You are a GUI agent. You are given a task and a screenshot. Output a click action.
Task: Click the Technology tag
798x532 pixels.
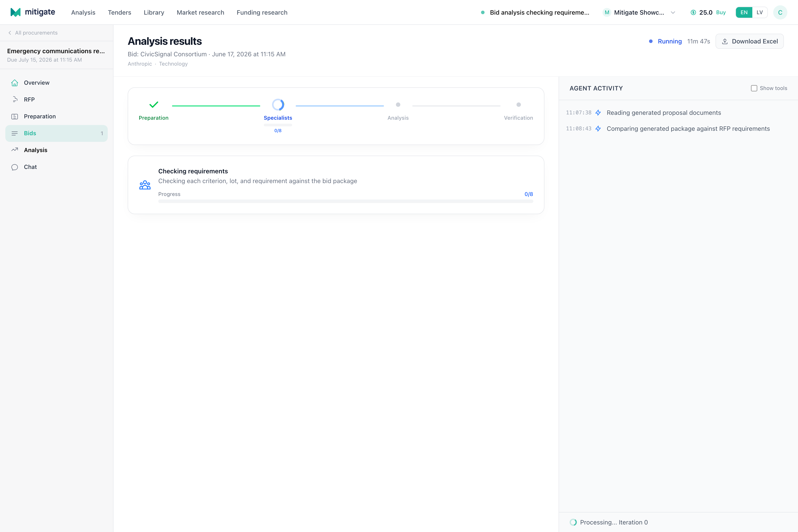tap(173, 64)
